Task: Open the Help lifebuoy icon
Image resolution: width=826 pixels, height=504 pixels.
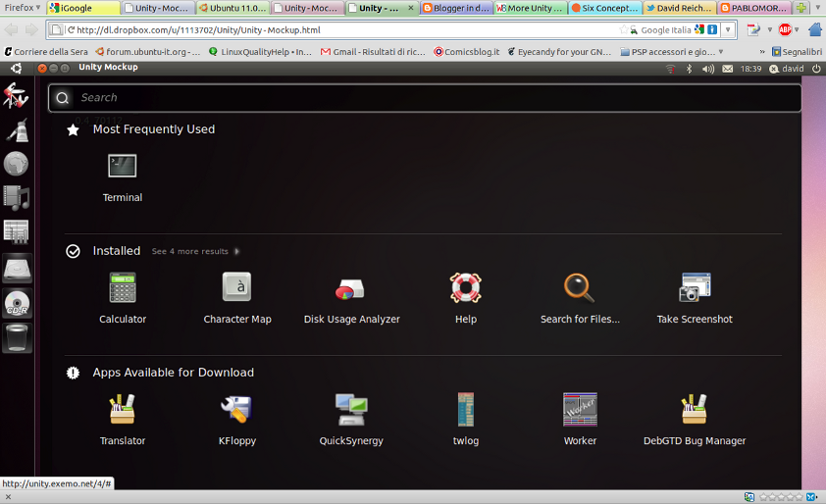Action: point(466,287)
